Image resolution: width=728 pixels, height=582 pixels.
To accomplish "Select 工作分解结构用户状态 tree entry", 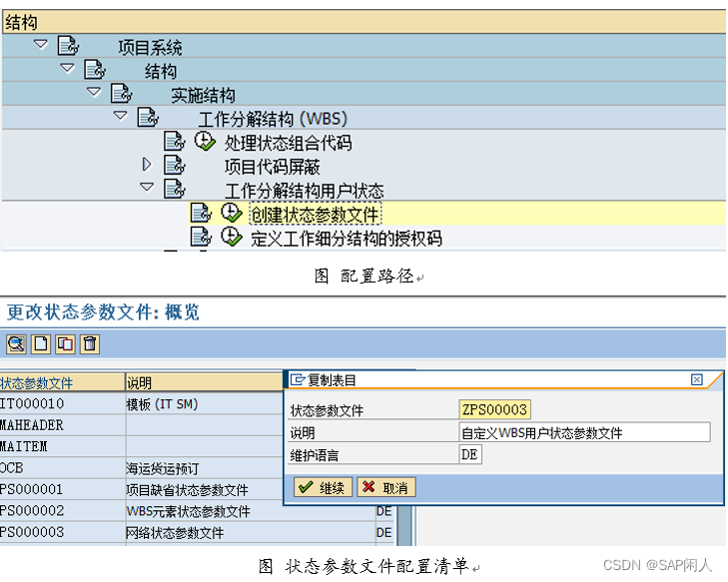I will pyautogui.click(x=305, y=191).
